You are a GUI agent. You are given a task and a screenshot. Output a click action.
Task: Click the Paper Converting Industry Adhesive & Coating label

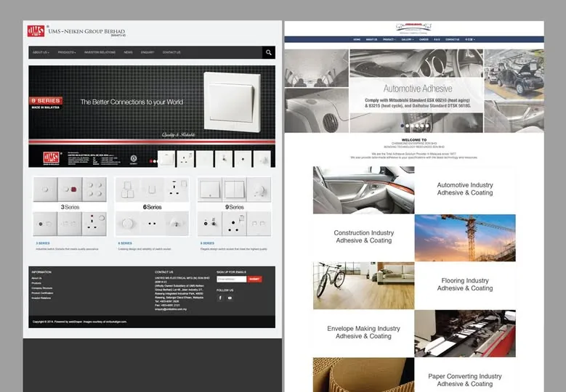(x=465, y=380)
